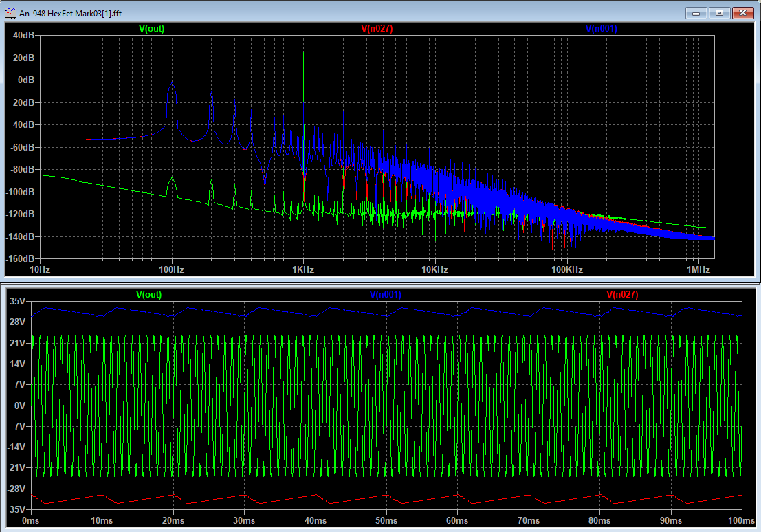The width and height of the screenshot is (761, 532).
Task: Maximize the FFT plot window
Action: point(719,12)
